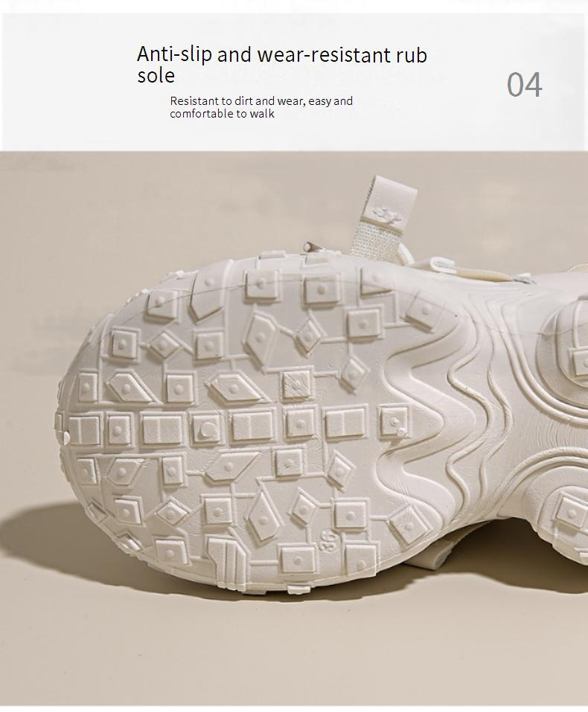Click the size 36 marking on sole
Viewport: 588px width, 712px height.
tap(330, 541)
